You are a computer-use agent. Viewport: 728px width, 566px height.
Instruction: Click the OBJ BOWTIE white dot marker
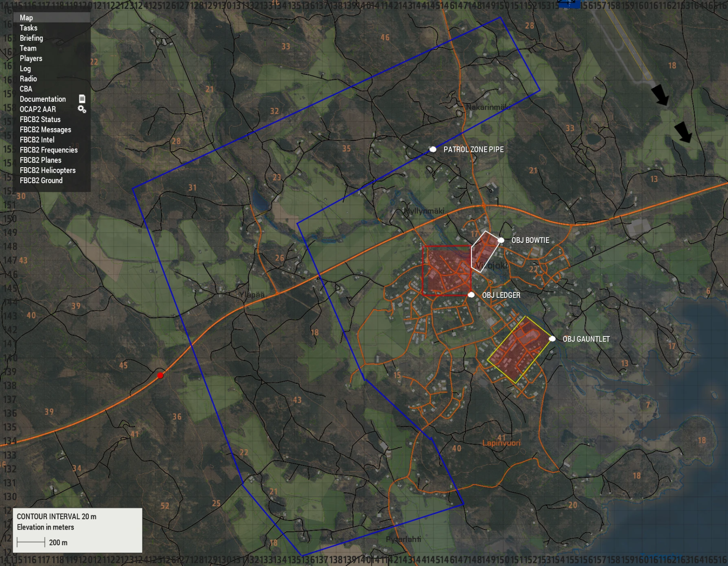[501, 240]
